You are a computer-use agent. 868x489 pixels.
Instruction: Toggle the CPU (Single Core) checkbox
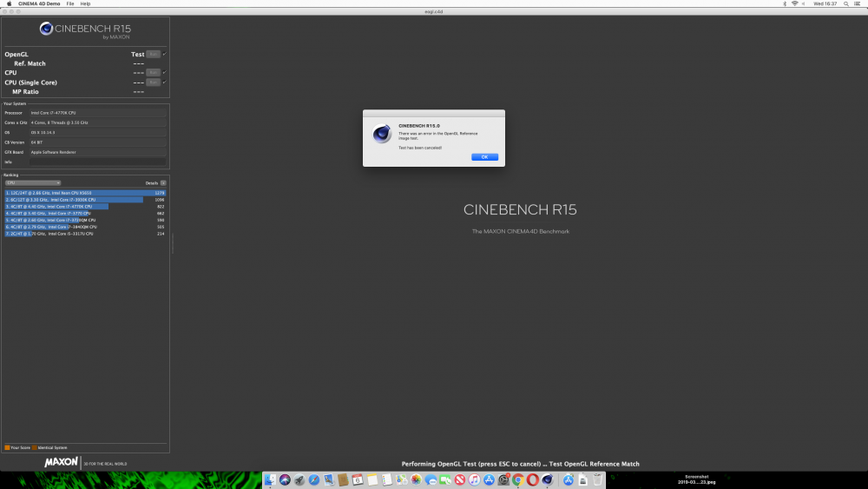click(x=164, y=82)
